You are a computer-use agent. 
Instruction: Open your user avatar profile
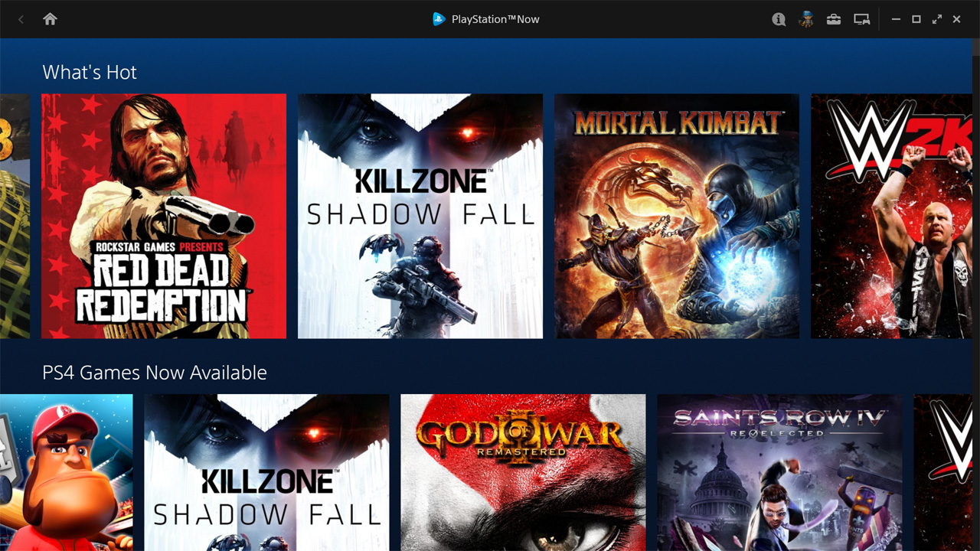click(806, 19)
